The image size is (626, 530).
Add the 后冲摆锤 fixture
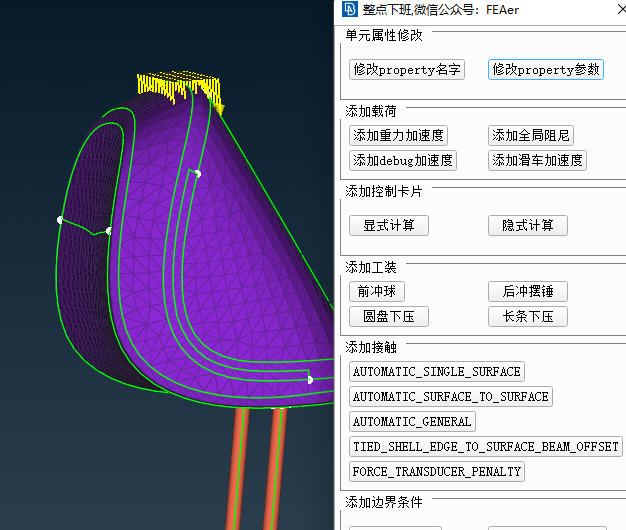(x=527, y=291)
